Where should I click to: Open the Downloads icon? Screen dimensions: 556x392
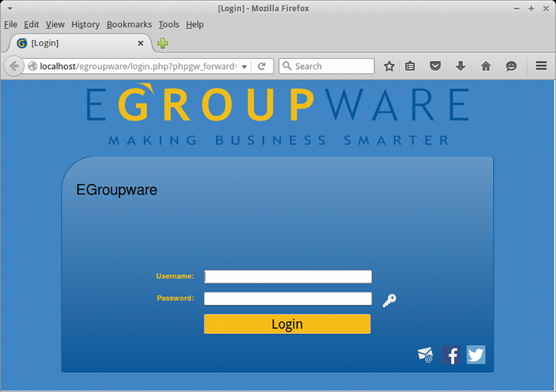click(x=460, y=66)
